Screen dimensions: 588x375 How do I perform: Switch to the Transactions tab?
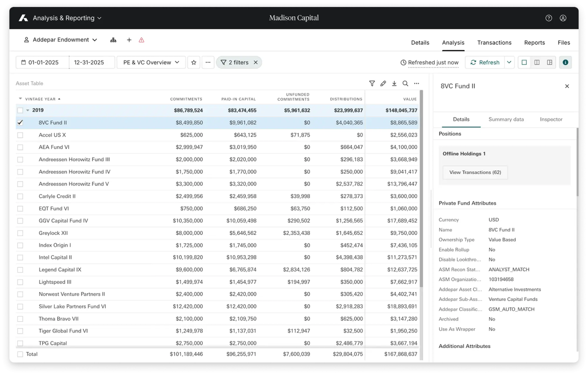[x=494, y=43]
